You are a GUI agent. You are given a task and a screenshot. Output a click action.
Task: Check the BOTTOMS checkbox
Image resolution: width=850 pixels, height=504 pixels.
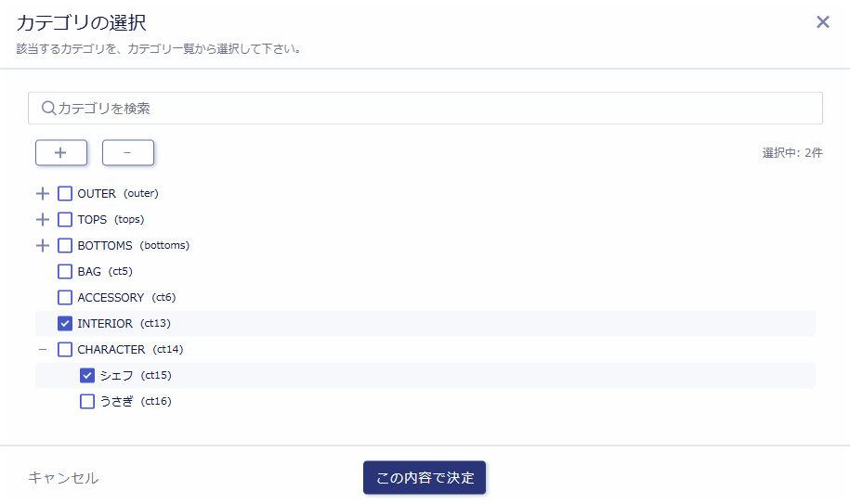coord(65,246)
